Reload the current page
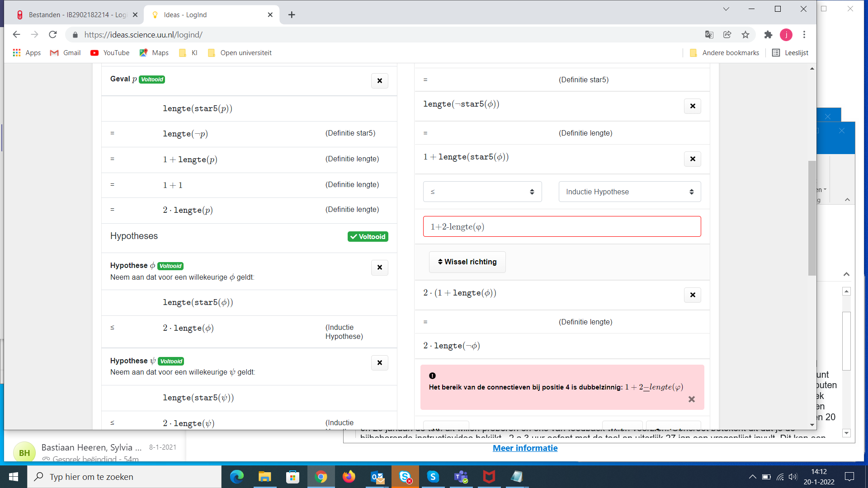Viewport: 868px width, 488px height. pos(53,34)
